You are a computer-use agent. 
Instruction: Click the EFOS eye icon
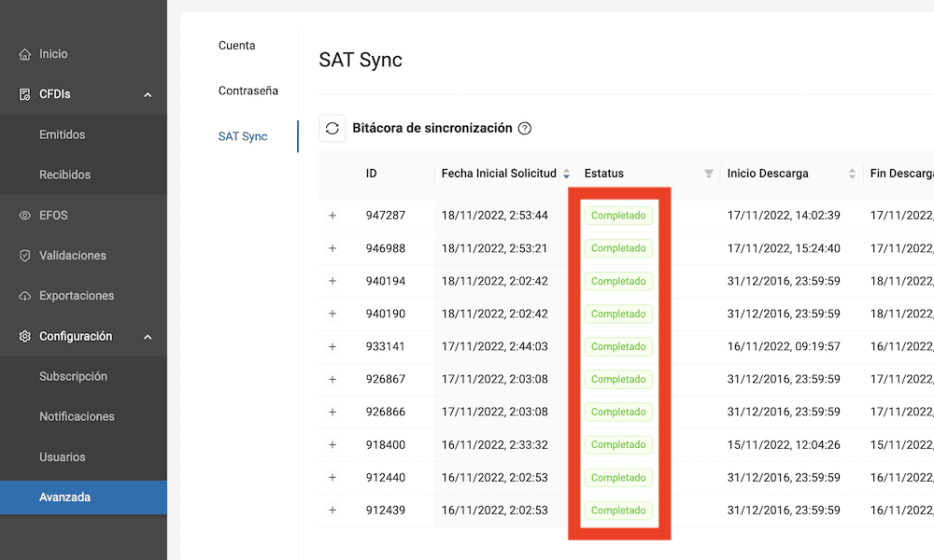click(x=25, y=216)
